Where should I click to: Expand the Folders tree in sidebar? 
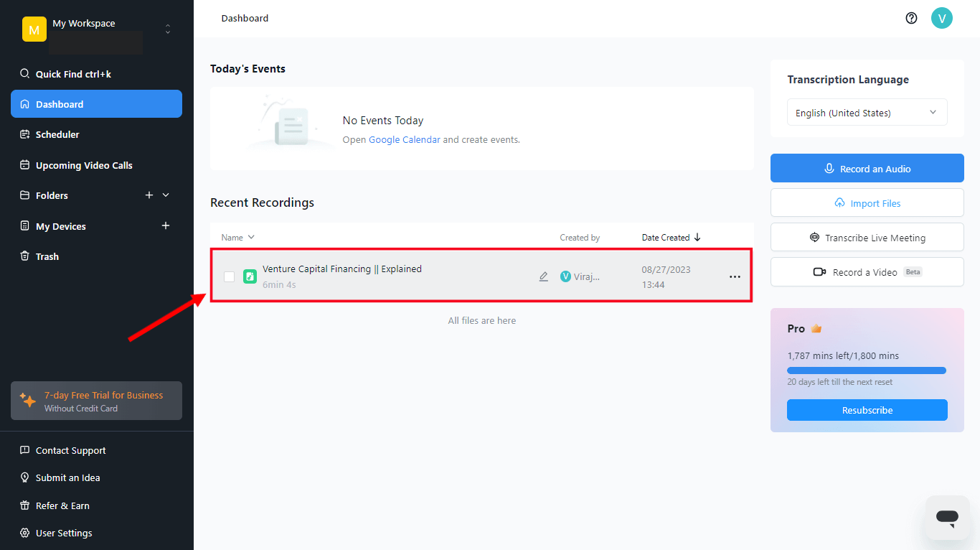click(x=166, y=195)
